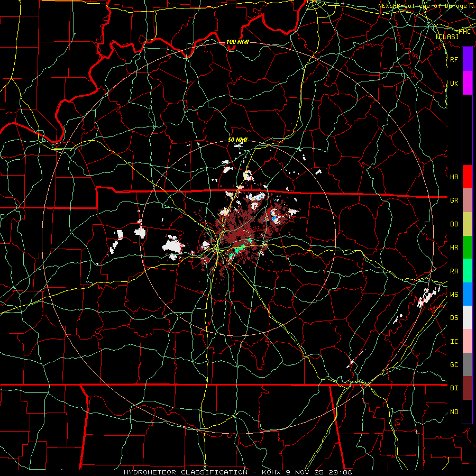The width and height of the screenshot is (476, 476).
Task: Click the [CLAS] units label
Action: point(447,36)
